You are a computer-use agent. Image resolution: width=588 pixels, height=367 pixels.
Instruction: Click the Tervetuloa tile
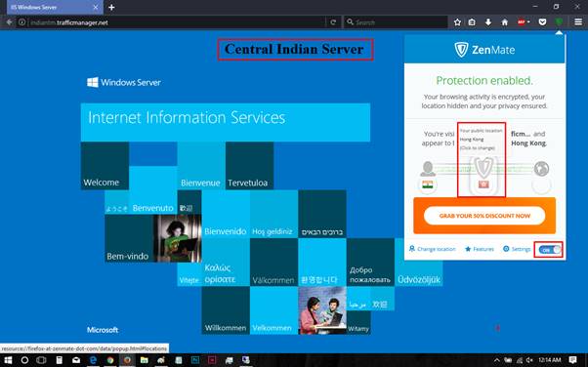tap(249, 166)
